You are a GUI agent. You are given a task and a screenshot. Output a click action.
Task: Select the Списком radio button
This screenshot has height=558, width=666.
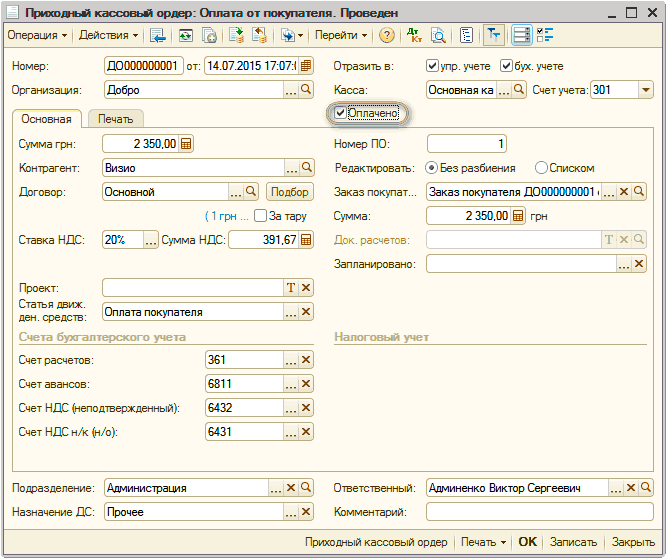tap(541, 168)
